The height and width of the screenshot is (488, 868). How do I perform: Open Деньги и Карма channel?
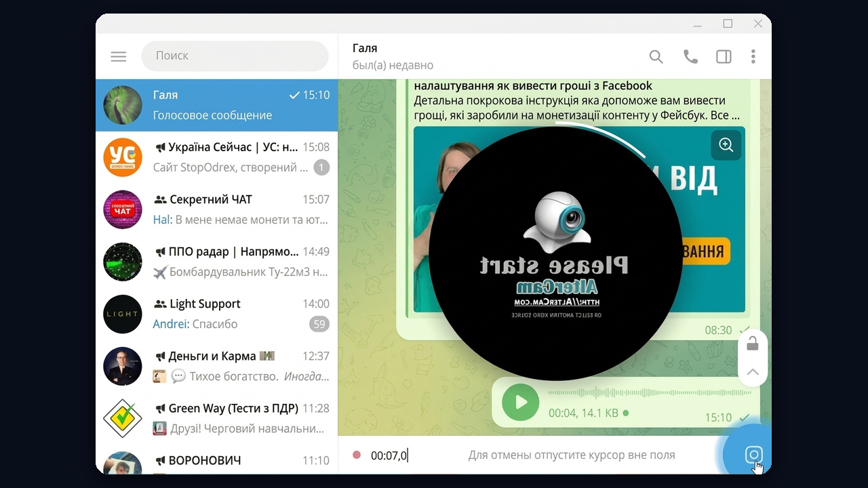click(217, 366)
